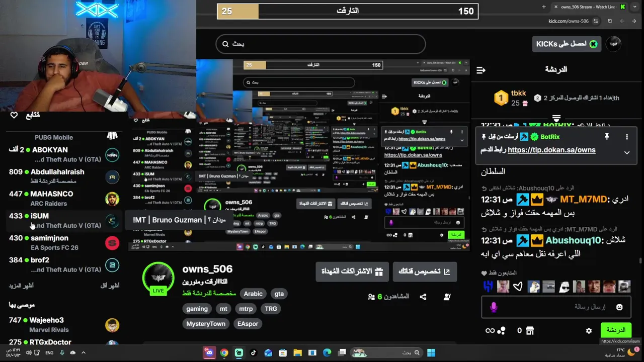644x362 pixels.
Task: Open the tip.dokan.sa/owns support link
Action: point(551,150)
